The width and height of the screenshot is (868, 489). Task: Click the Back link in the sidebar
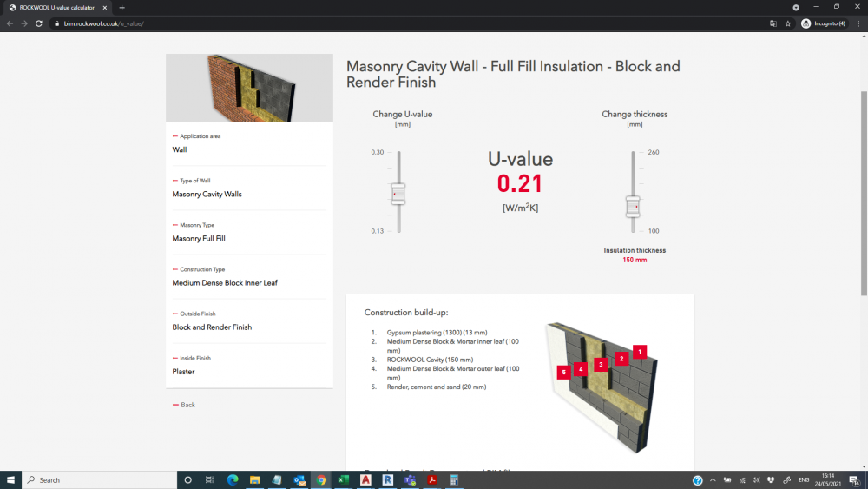184,405
